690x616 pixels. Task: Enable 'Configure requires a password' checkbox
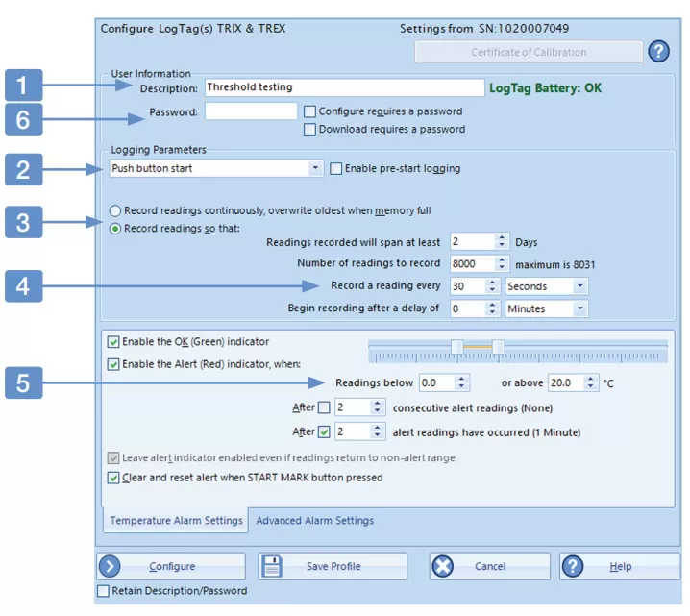coord(309,111)
